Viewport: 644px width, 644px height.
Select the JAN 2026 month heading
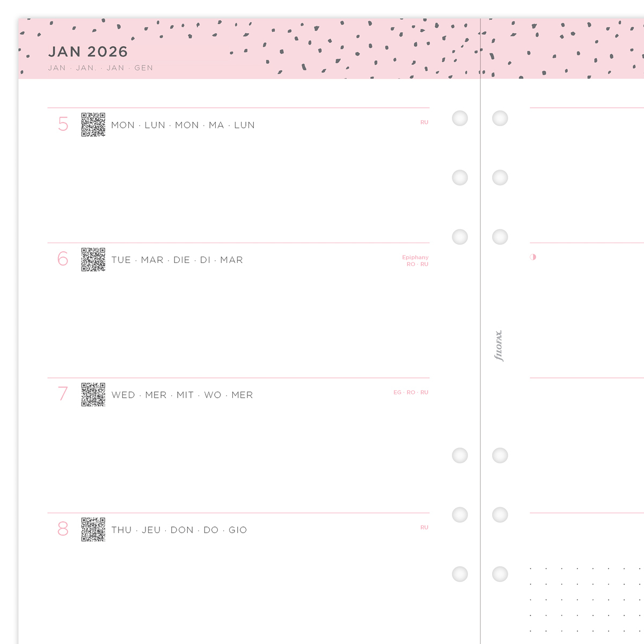click(x=88, y=52)
